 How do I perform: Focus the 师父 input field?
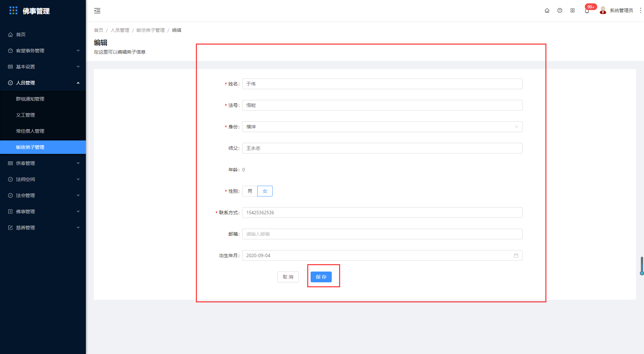pos(382,148)
